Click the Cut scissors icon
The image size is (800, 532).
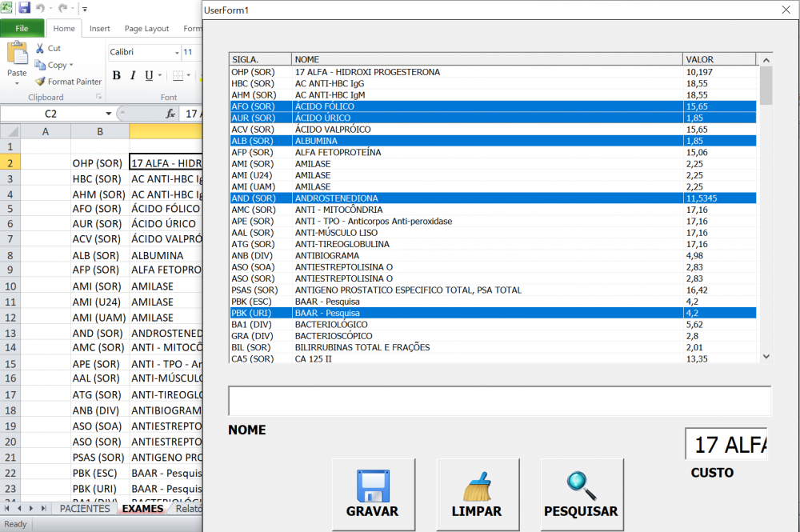point(41,49)
